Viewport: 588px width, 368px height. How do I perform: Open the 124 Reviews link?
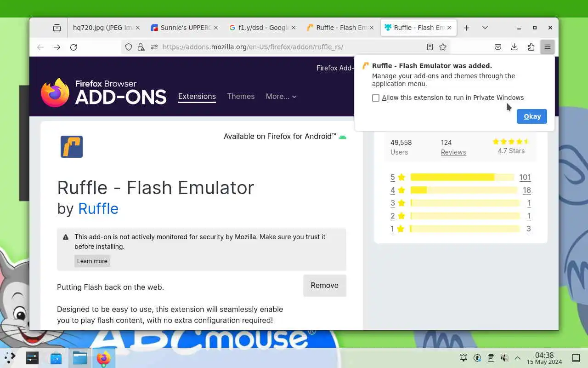[453, 147]
